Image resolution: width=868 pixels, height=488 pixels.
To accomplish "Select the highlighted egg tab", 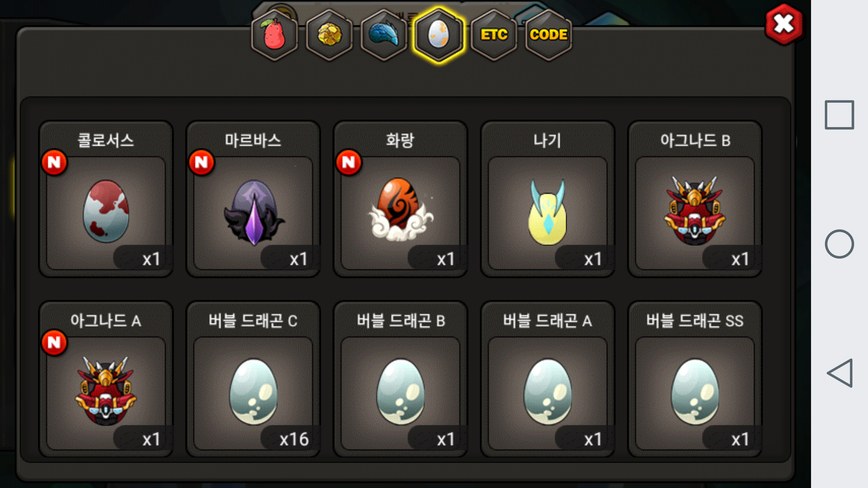I will tap(439, 35).
